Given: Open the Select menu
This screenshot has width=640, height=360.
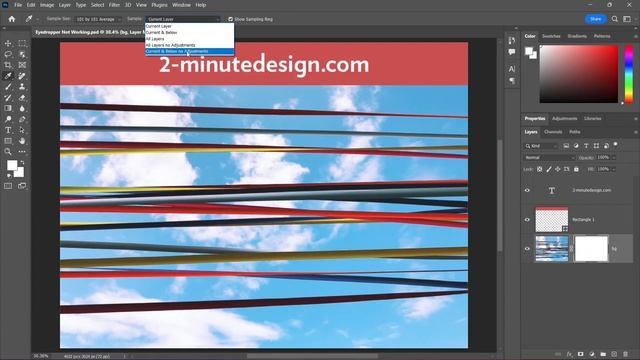Looking at the screenshot, I should point(98,5).
